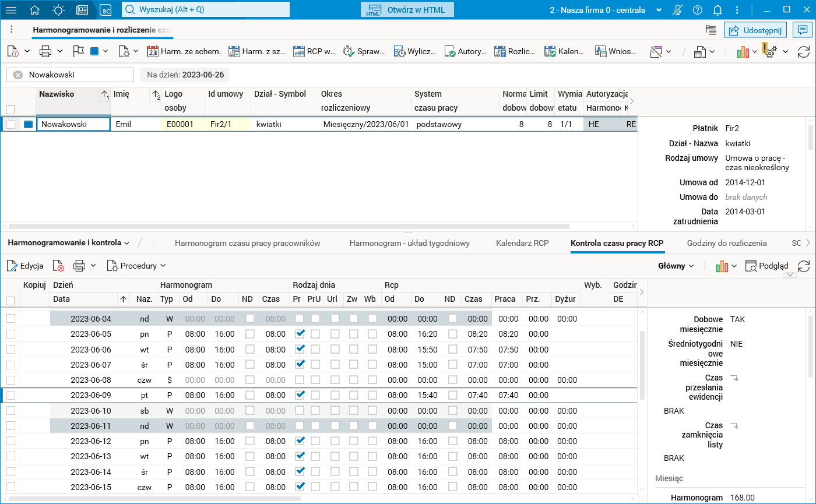The width and height of the screenshot is (816, 504).
Task: Click the notifications bell icon
Action: 717,10
